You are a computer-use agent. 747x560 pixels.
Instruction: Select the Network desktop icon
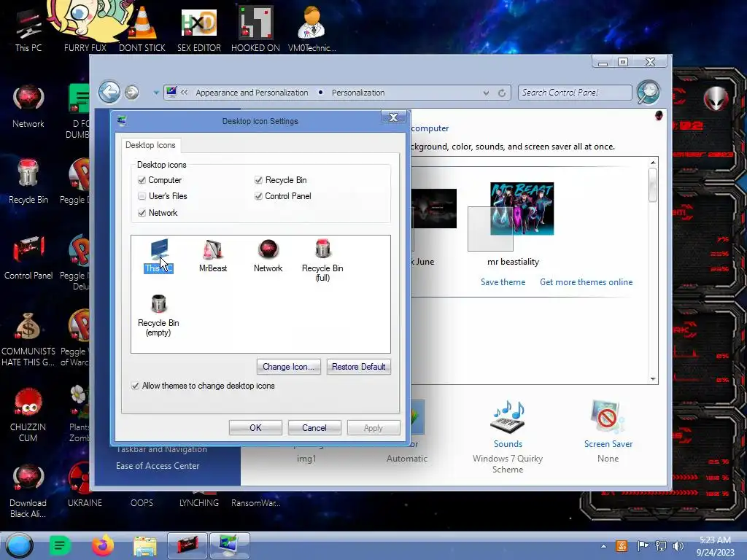[x=28, y=106]
